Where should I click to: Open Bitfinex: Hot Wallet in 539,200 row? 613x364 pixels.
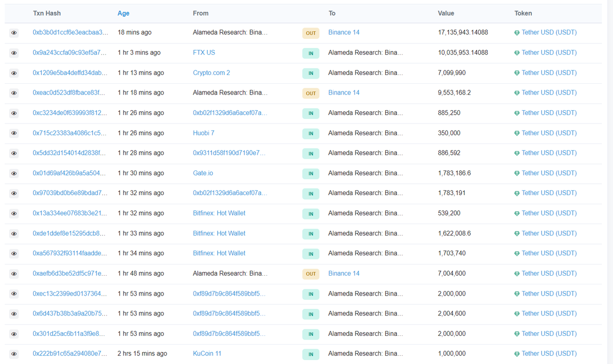point(219,213)
